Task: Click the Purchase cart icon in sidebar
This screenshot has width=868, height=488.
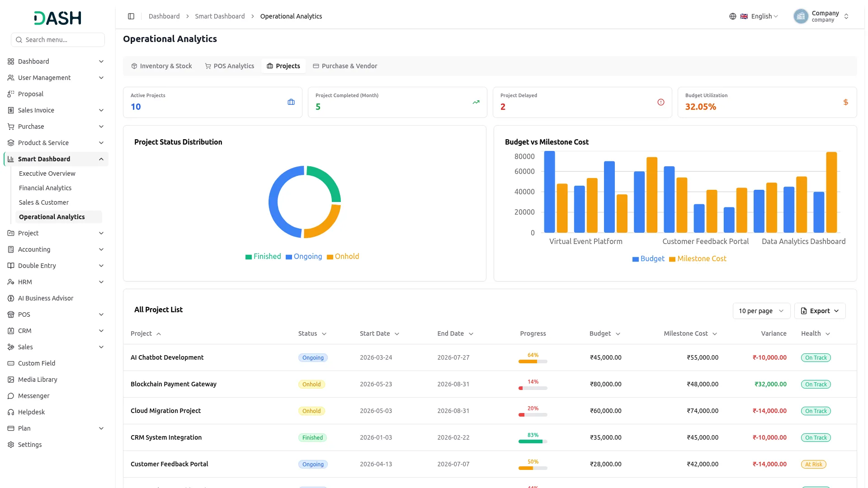Action: click(x=11, y=127)
